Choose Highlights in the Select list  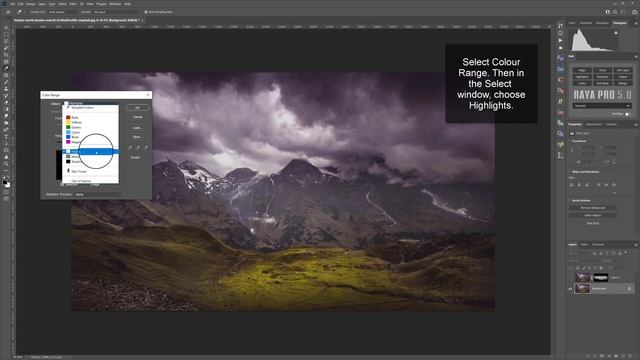(91, 151)
